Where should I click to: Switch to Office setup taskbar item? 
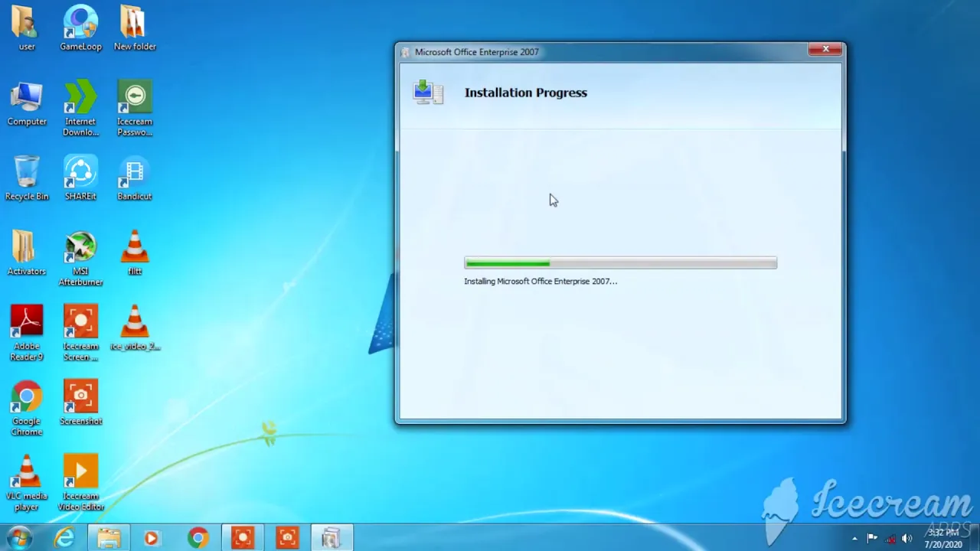(x=332, y=538)
